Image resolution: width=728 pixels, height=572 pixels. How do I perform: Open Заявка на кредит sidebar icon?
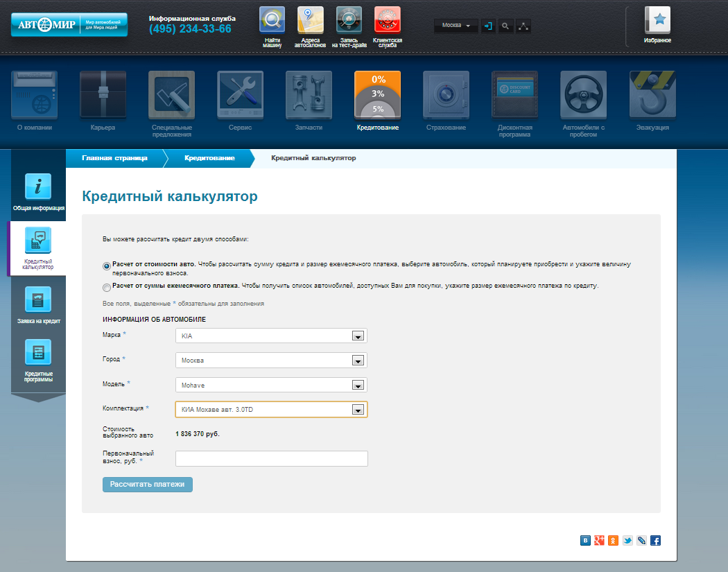point(38,300)
